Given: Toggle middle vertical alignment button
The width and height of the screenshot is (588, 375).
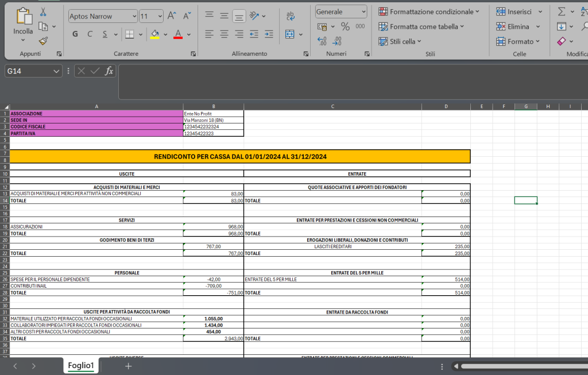Looking at the screenshot, I should (225, 16).
